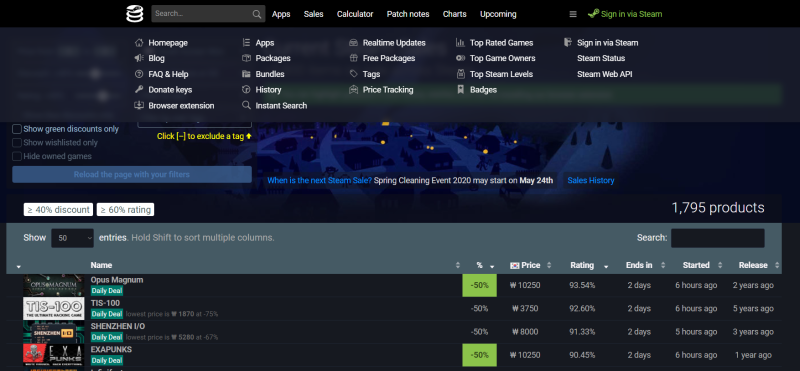Sort by Release column
This screenshot has width=800, height=371.
pos(753,265)
